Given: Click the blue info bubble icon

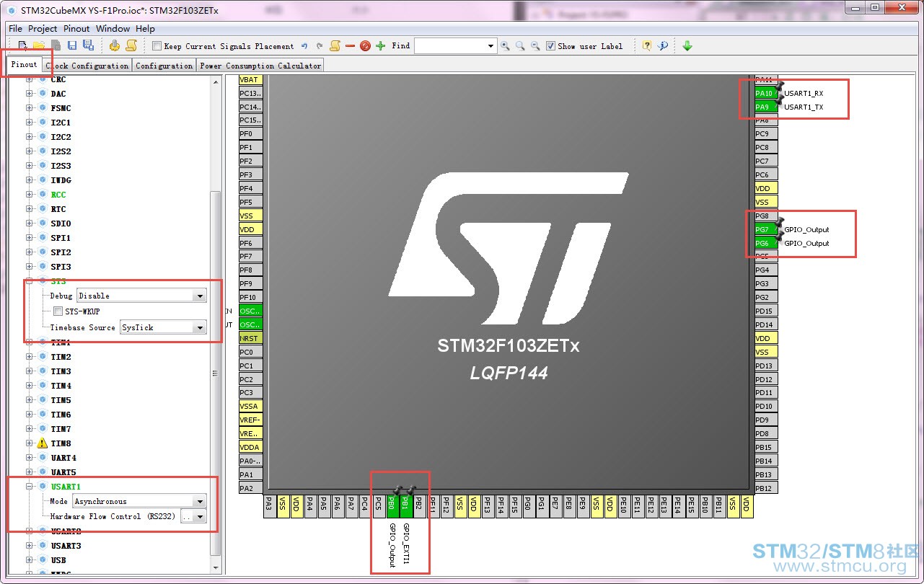Looking at the screenshot, I should pos(663,46).
